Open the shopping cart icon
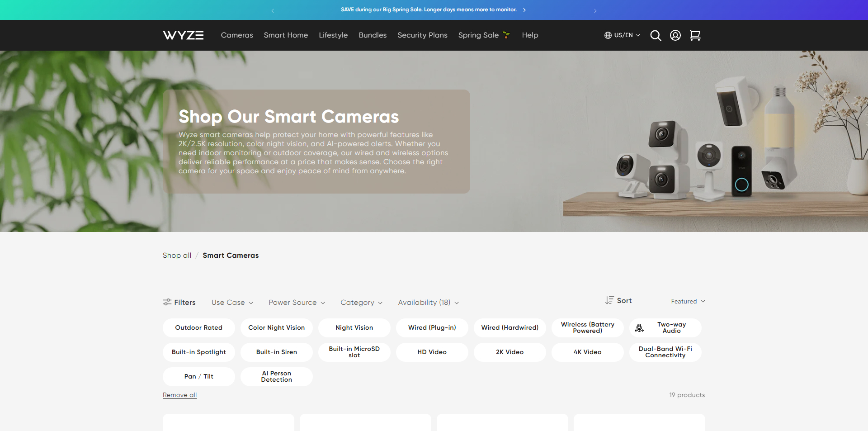Image resolution: width=868 pixels, height=431 pixels. click(x=695, y=35)
